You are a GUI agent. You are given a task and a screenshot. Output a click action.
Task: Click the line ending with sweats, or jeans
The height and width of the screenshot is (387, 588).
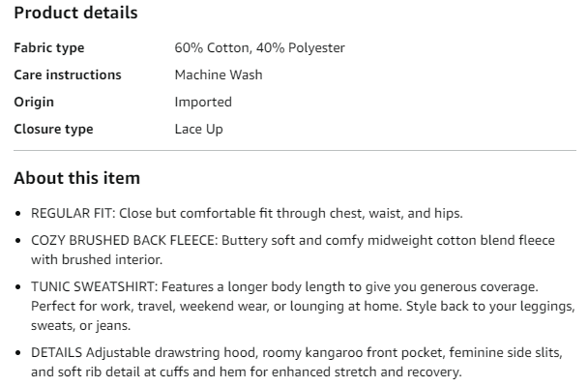pos(80,325)
